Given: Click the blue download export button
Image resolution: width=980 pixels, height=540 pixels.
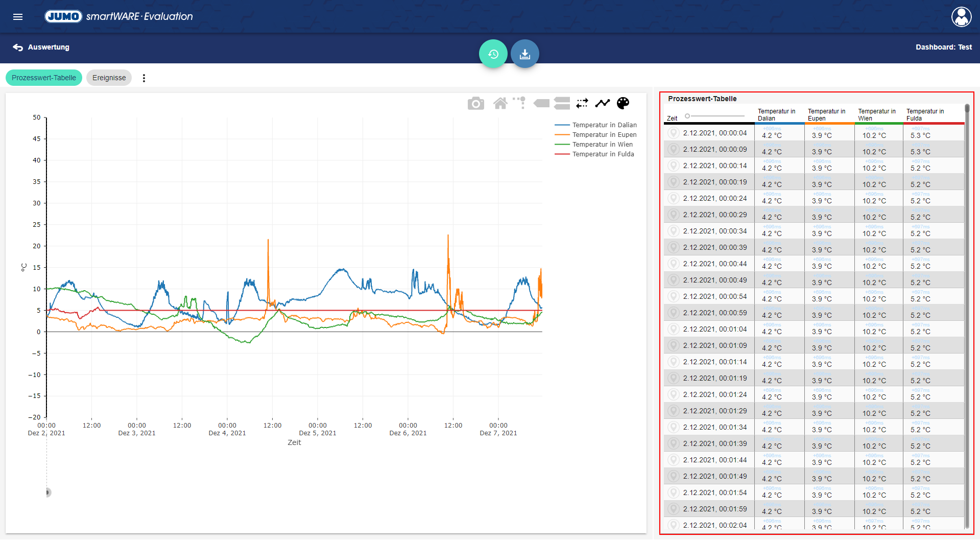Looking at the screenshot, I should coord(524,54).
